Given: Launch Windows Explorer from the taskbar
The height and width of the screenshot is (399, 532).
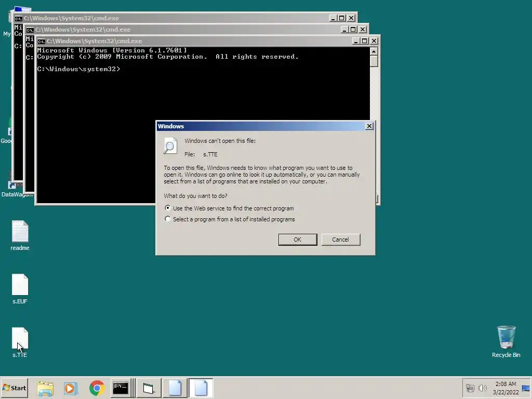Looking at the screenshot, I should click(45, 388).
